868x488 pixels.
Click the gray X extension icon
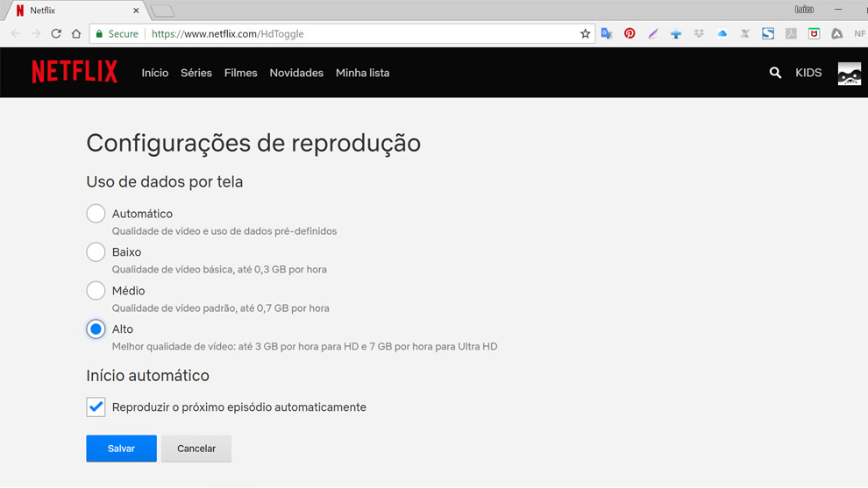(745, 34)
